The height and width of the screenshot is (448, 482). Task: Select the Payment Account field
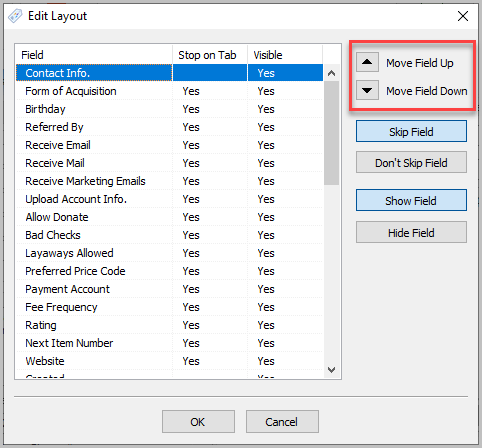pyautogui.click(x=169, y=289)
